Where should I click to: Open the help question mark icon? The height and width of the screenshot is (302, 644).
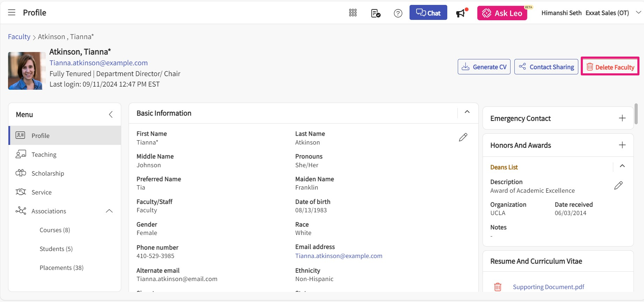[x=398, y=13]
